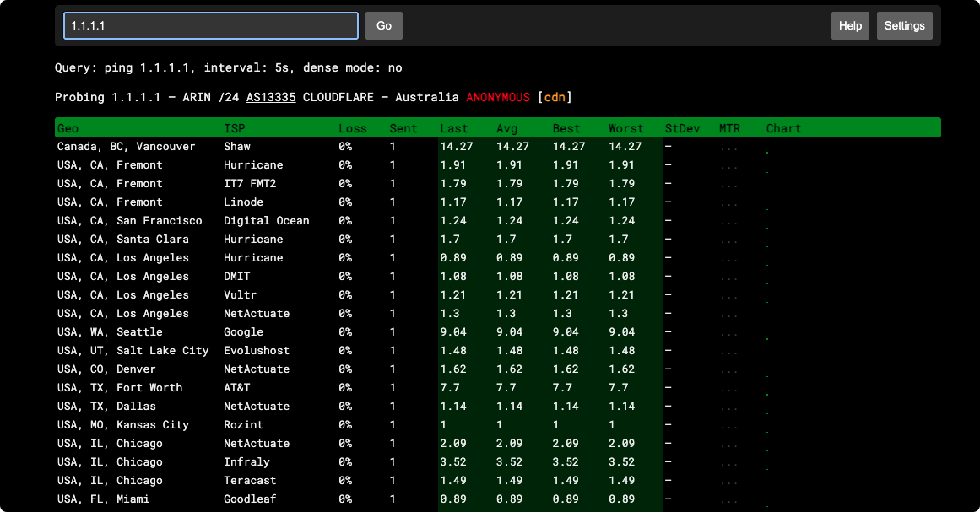Screen dimensions: 980x512
Task: Click the red ANONYMOUS label
Action: (498, 97)
